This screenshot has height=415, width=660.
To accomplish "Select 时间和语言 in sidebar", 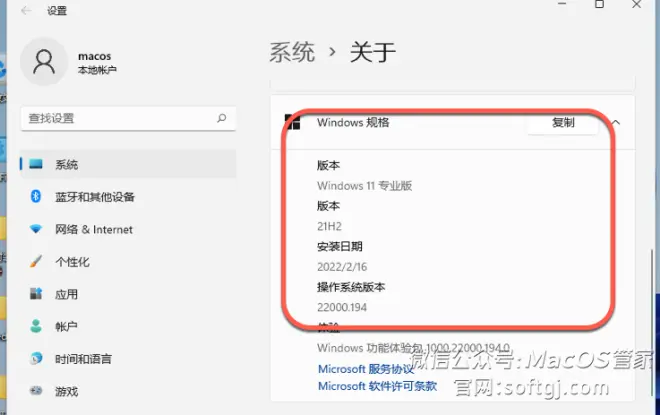I will click(x=128, y=359).
